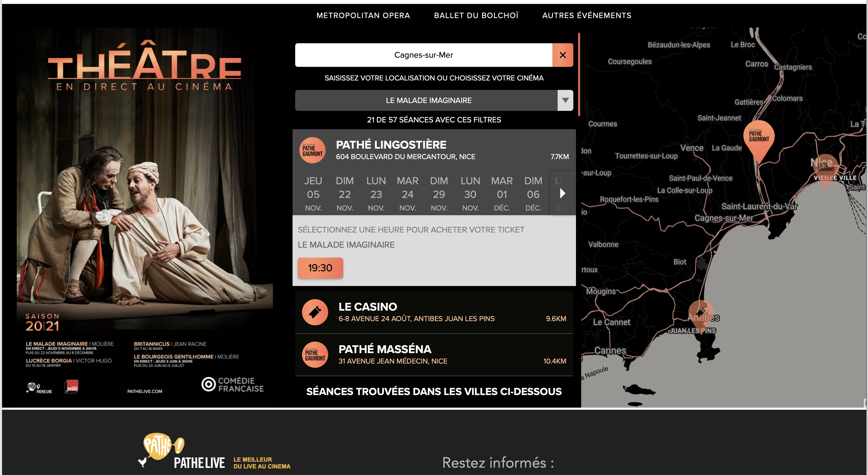Select date Lun 23 Nov.
This screenshot has width=868, height=475.
click(376, 194)
